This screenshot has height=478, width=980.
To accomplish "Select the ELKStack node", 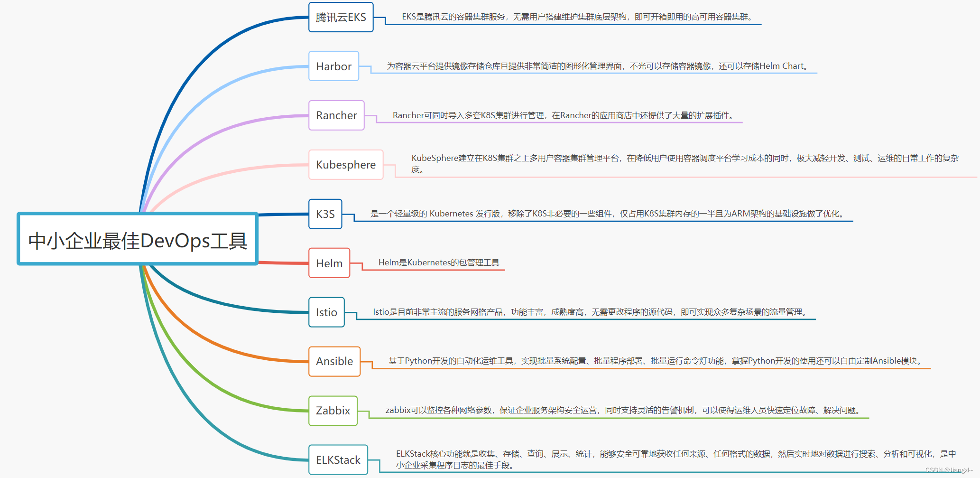I will pos(338,460).
